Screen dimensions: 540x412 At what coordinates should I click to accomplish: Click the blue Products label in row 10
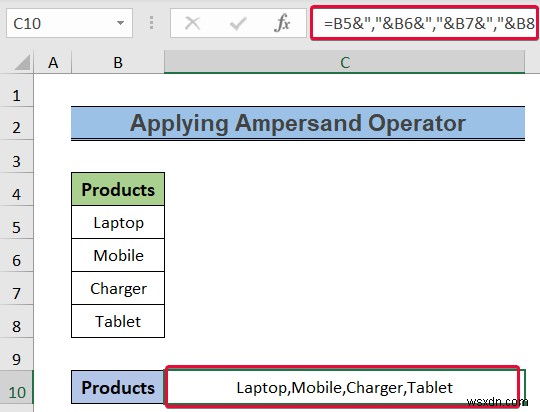tap(118, 388)
